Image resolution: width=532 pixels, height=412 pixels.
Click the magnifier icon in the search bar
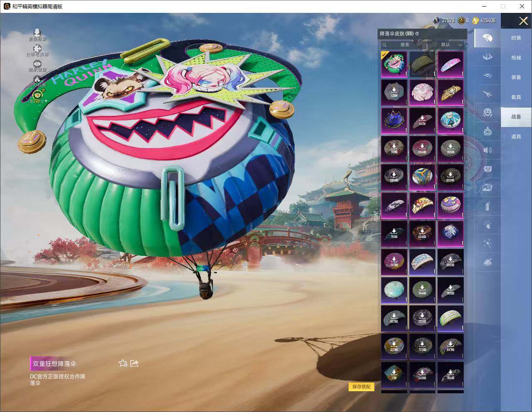385,45
